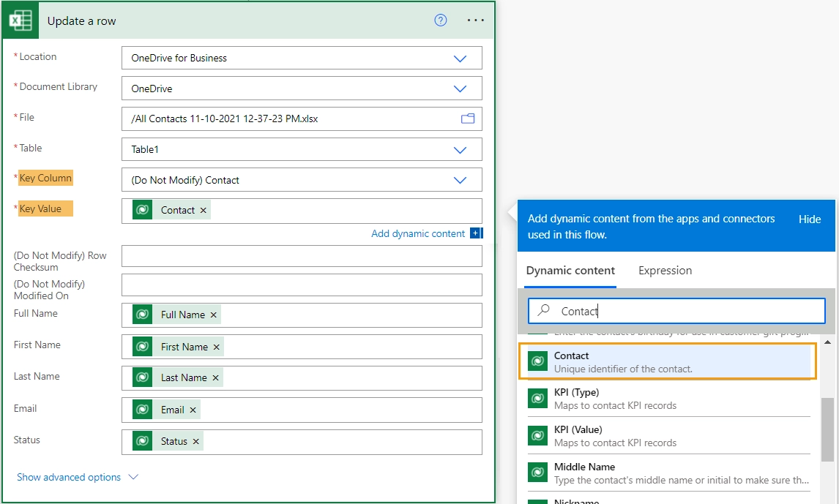Click the Modified On input field
Image resolution: width=839 pixels, height=504 pixels.
[x=302, y=285]
